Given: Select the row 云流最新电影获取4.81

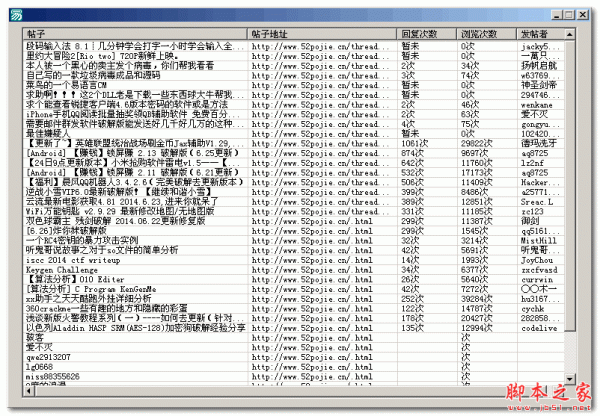Looking at the screenshot, I should tap(293, 202).
